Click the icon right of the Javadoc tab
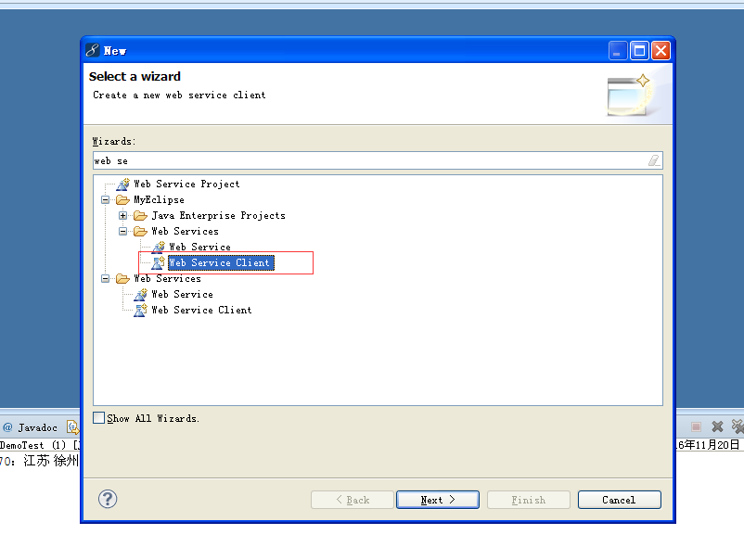The height and width of the screenshot is (560, 744). [72, 427]
